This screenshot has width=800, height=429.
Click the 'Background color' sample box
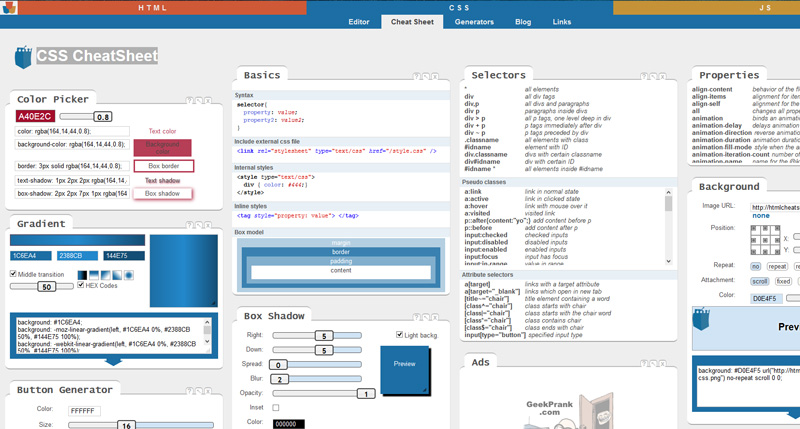click(x=163, y=148)
